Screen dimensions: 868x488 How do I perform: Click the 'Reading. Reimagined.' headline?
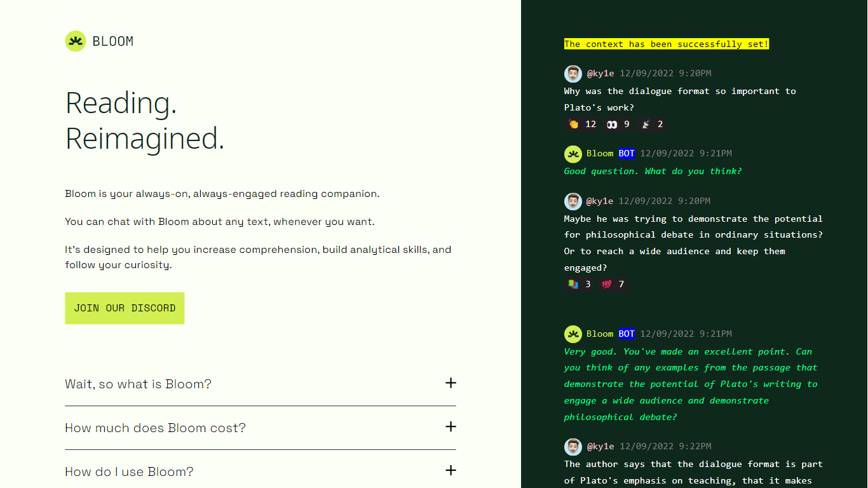tap(145, 121)
